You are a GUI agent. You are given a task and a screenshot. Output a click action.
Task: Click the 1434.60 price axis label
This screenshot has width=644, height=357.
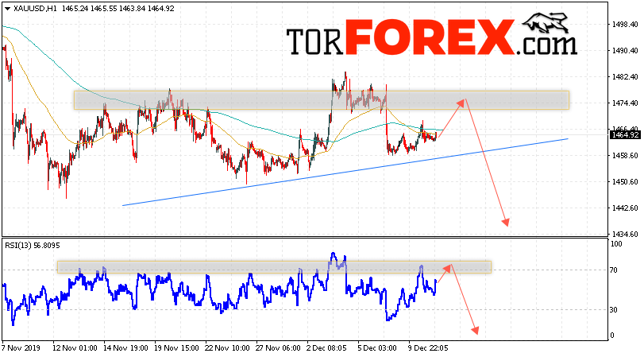(x=625, y=234)
